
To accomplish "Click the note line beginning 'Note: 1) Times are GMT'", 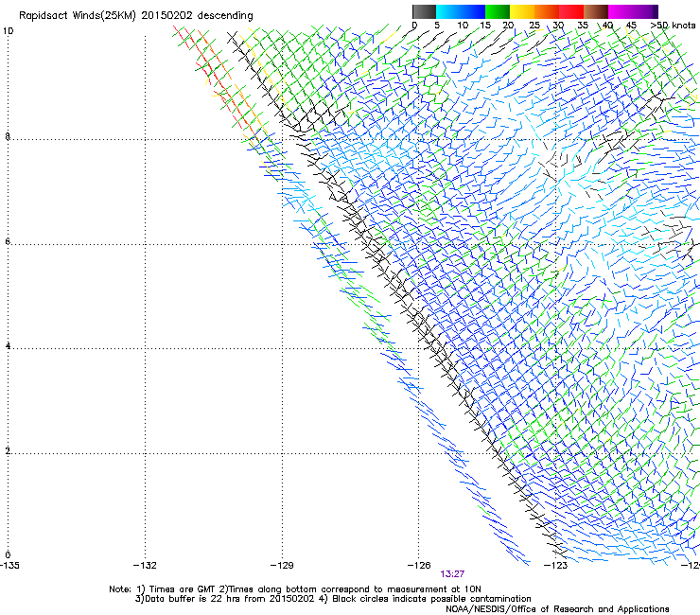I will [x=295, y=589].
